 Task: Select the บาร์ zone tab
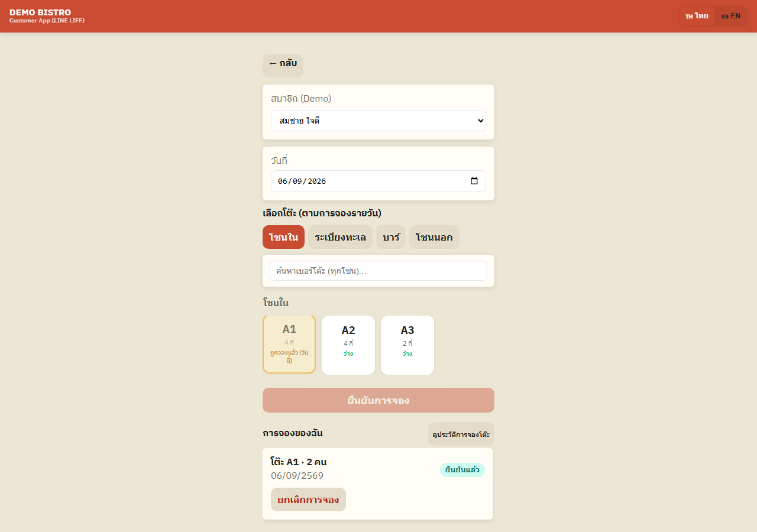coord(391,237)
